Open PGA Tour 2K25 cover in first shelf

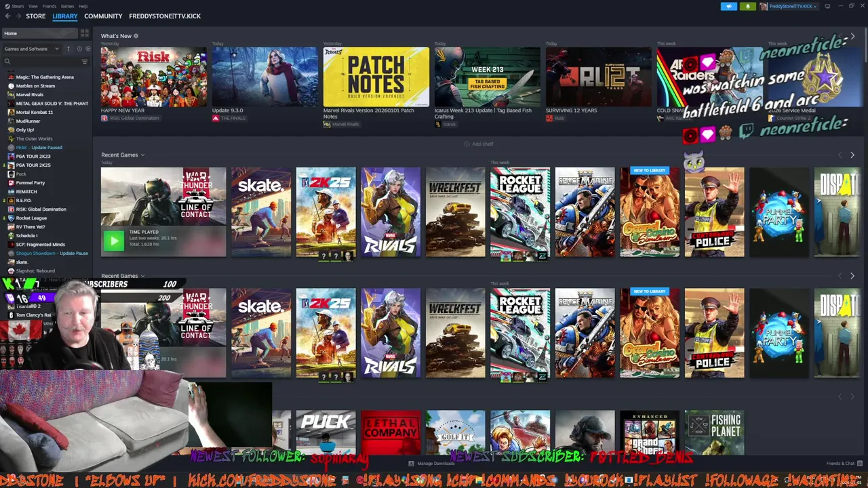click(x=325, y=212)
